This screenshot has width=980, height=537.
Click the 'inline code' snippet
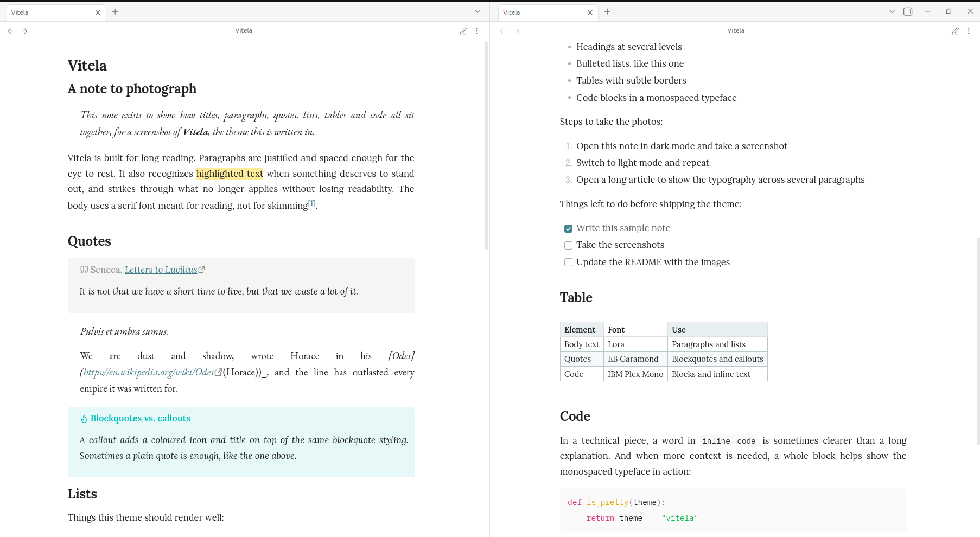(x=729, y=441)
